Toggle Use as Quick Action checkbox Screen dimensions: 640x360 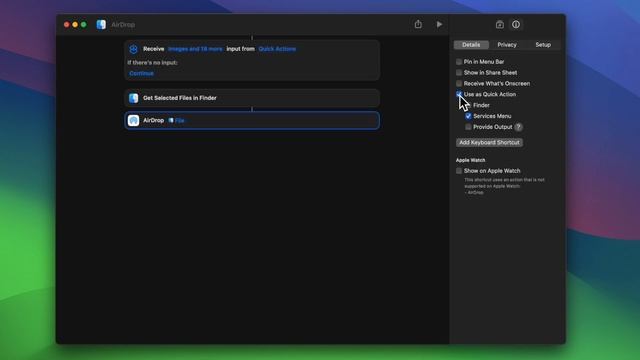[459, 94]
